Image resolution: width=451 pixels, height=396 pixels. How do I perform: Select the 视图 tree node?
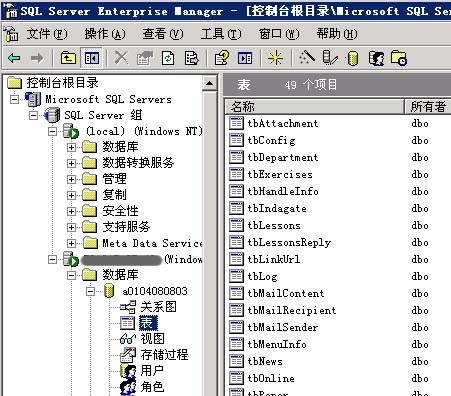coord(152,339)
